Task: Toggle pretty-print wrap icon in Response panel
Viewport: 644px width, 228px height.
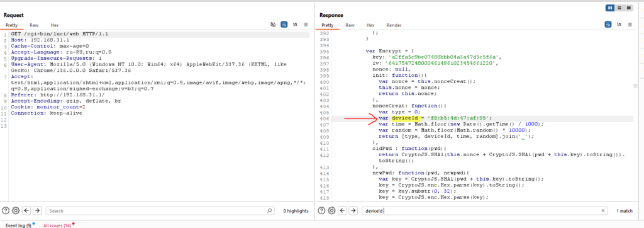Action: click(608, 25)
